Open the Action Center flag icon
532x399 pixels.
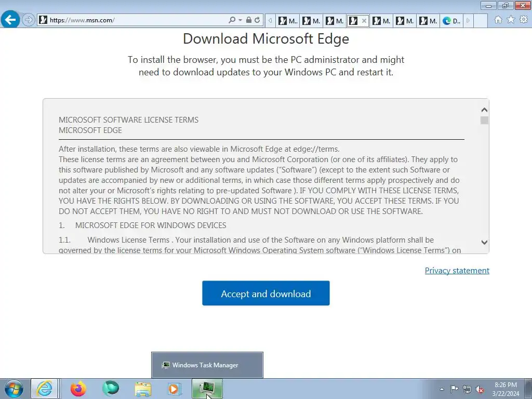click(x=454, y=389)
